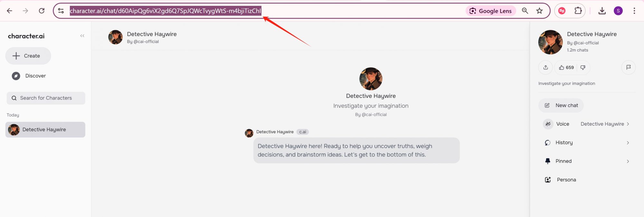The image size is (644, 217).
Task: Click the Search for Characters field
Action: click(x=46, y=98)
